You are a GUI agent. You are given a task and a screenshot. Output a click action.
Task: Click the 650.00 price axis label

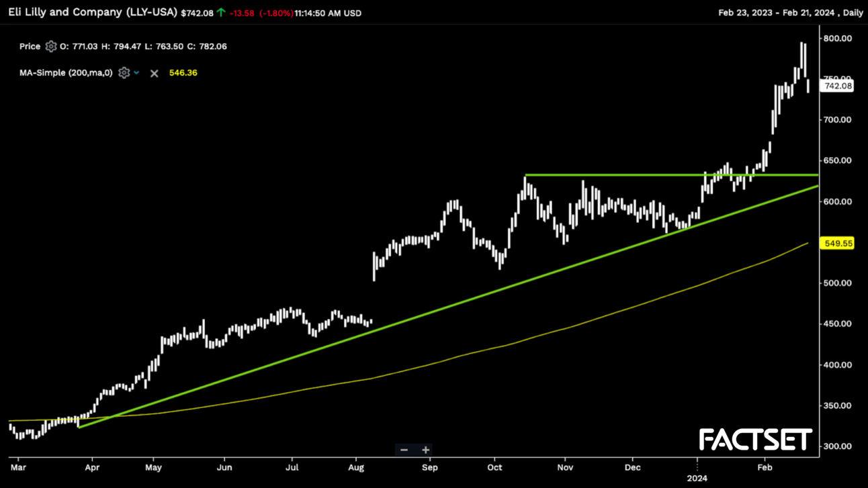point(837,160)
